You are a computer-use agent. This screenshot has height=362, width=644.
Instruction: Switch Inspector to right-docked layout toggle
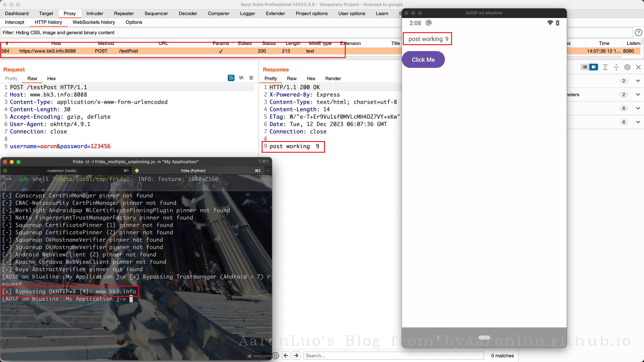(594, 67)
